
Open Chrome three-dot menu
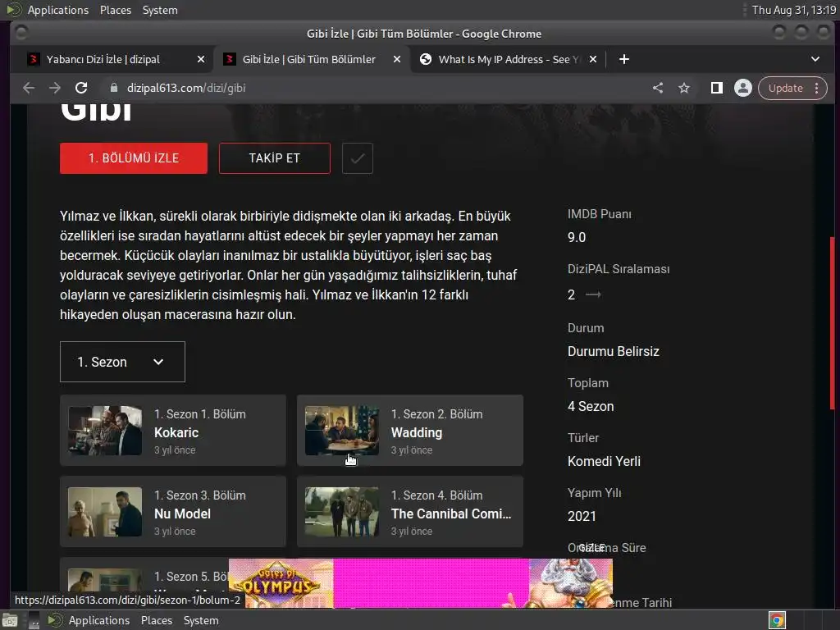point(817,88)
